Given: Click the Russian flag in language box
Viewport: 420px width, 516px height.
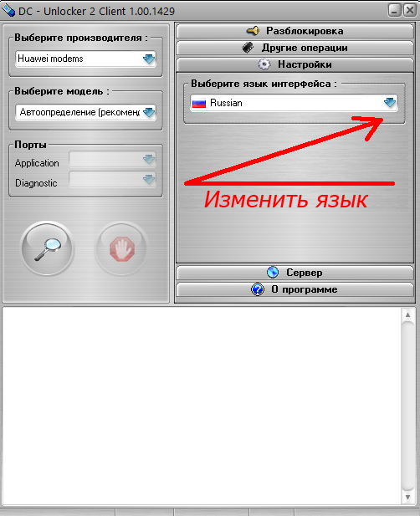Looking at the screenshot, I should 199,104.
